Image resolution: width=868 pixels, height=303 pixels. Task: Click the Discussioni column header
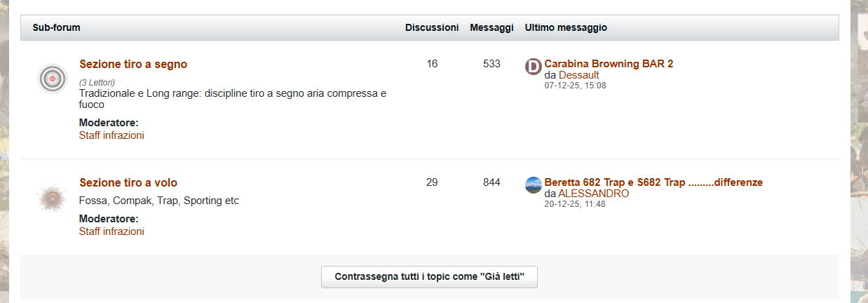pyautogui.click(x=432, y=28)
